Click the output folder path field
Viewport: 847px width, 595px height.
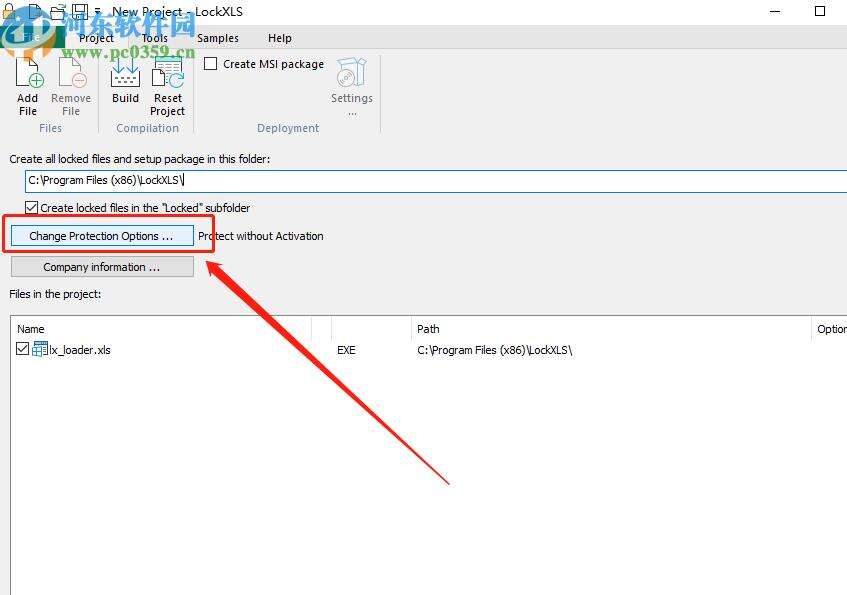tap(435, 180)
